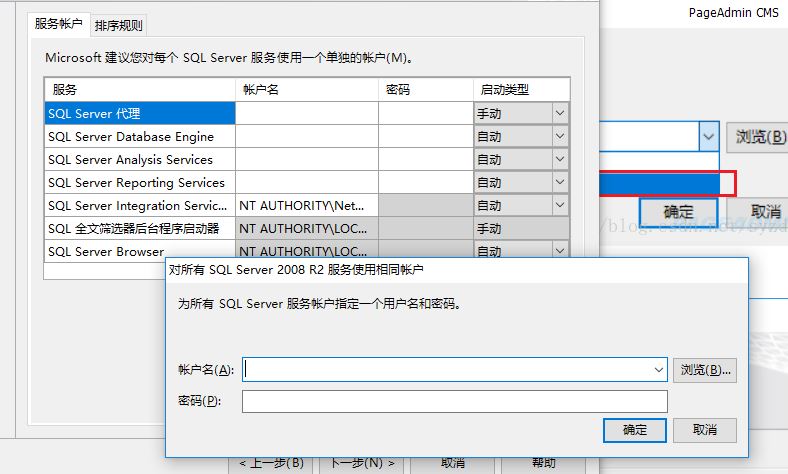
Task: Select SQL Server Reporting Services row
Action: click(x=140, y=182)
